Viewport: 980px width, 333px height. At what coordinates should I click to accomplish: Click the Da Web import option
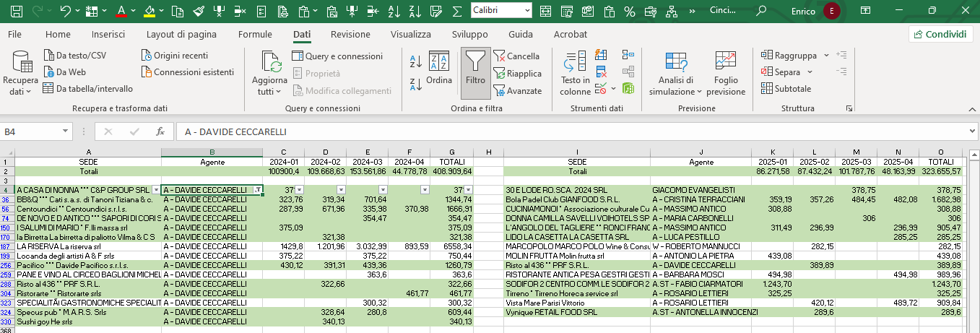(65, 72)
